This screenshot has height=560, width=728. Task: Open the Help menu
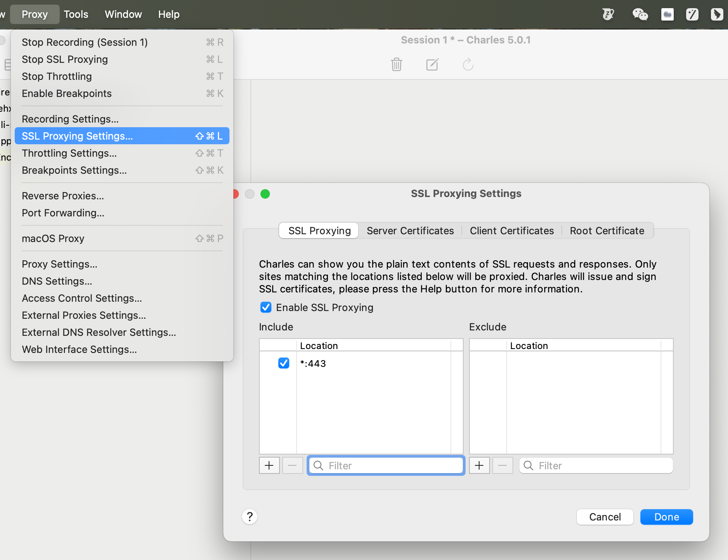pyautogui.click(x=169, y=14)
